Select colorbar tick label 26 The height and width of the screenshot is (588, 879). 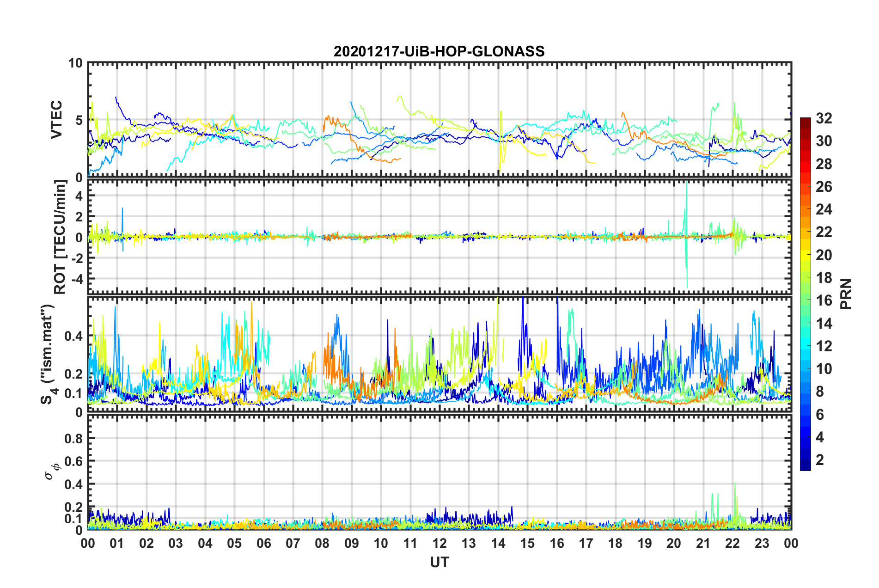point(824,187)
